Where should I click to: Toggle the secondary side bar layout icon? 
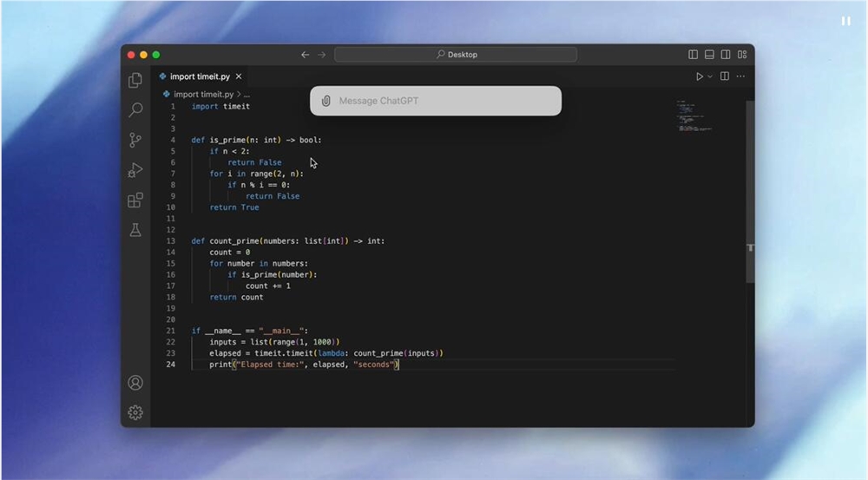(x=725, y=55)
